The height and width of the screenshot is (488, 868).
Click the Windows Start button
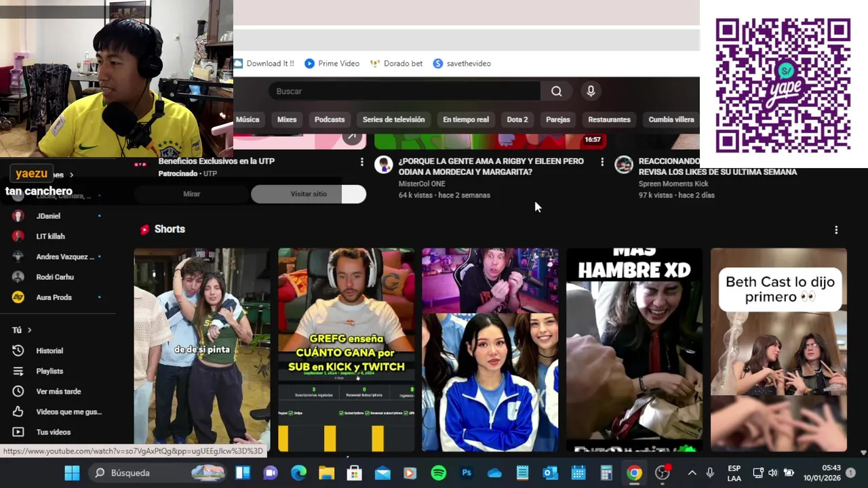tap(72, 473)
